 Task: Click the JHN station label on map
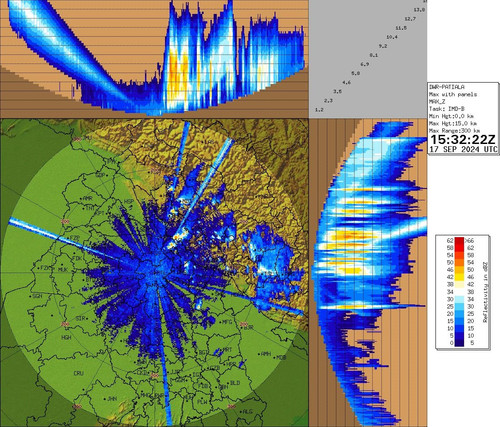coord(112,399)
